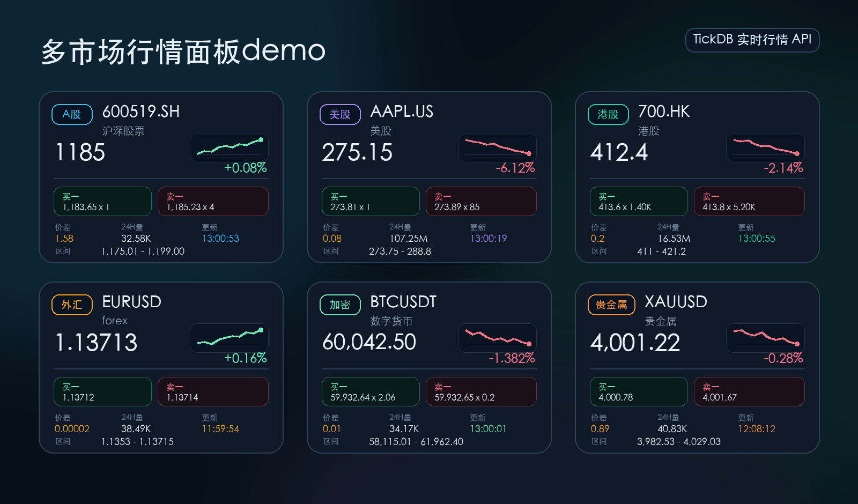
Task: Click the TickDB 实时行情 API badge
Action: point(752,40)
